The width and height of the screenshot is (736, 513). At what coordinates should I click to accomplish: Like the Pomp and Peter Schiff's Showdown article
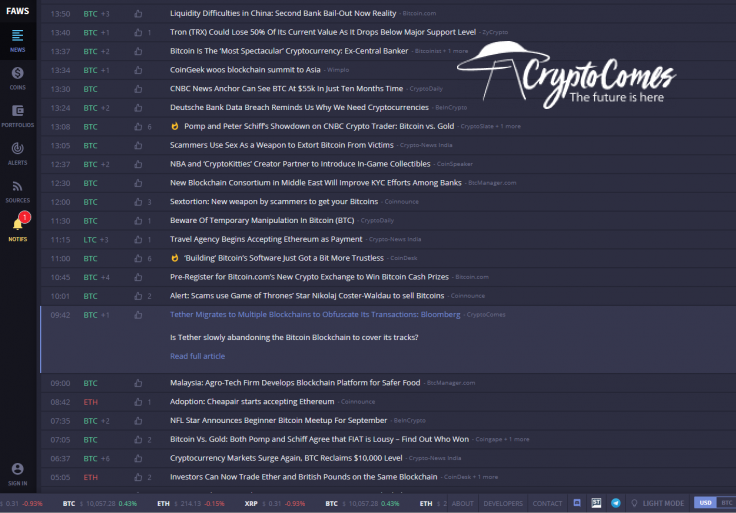tap(138, 126)
